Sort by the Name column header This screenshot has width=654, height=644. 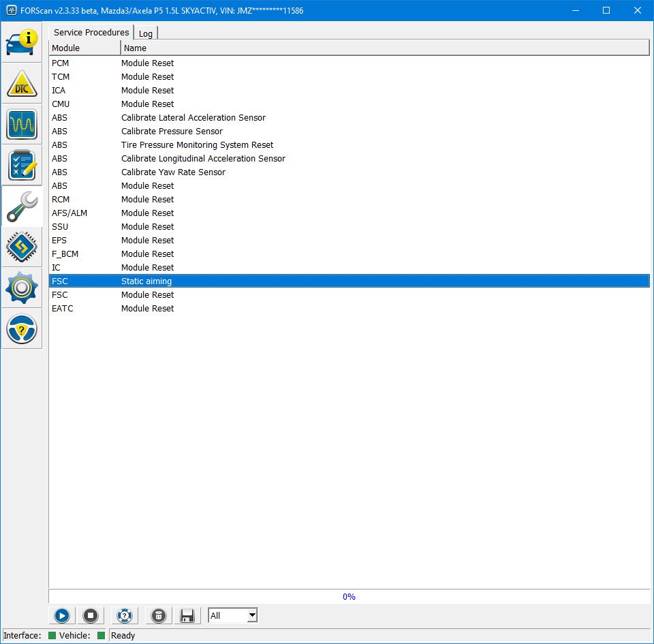[x=385, y=48]
